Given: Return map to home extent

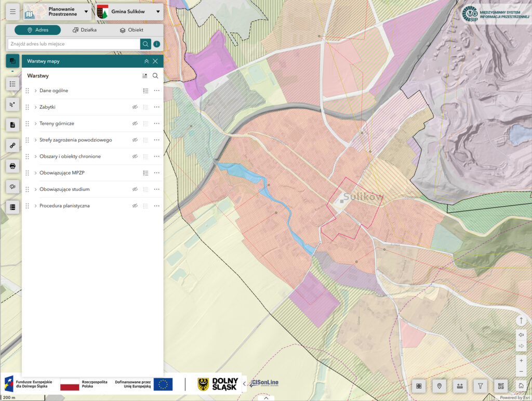Looking at the screenshot, I should pyautogui.click(x=521, y=386).
